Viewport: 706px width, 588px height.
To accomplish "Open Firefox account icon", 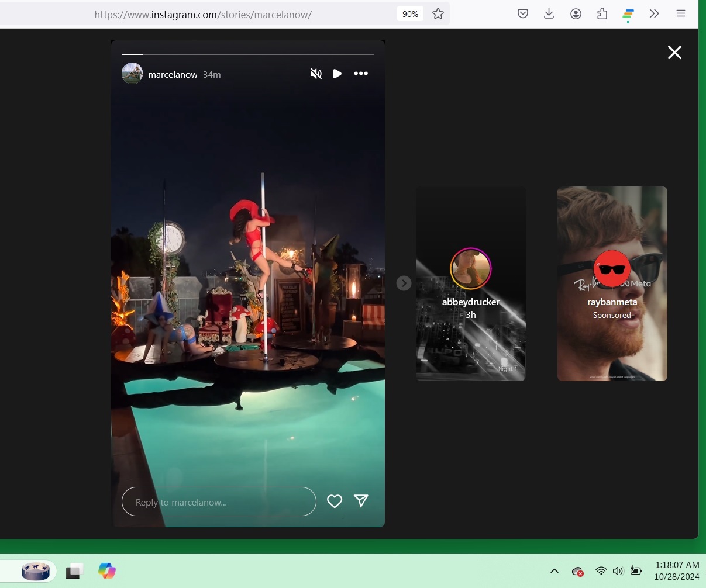I will point(576,14).
